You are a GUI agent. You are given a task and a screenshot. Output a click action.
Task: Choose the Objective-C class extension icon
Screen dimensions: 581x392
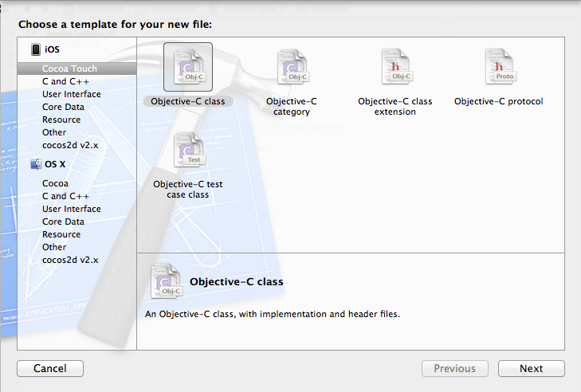[395, 67]
